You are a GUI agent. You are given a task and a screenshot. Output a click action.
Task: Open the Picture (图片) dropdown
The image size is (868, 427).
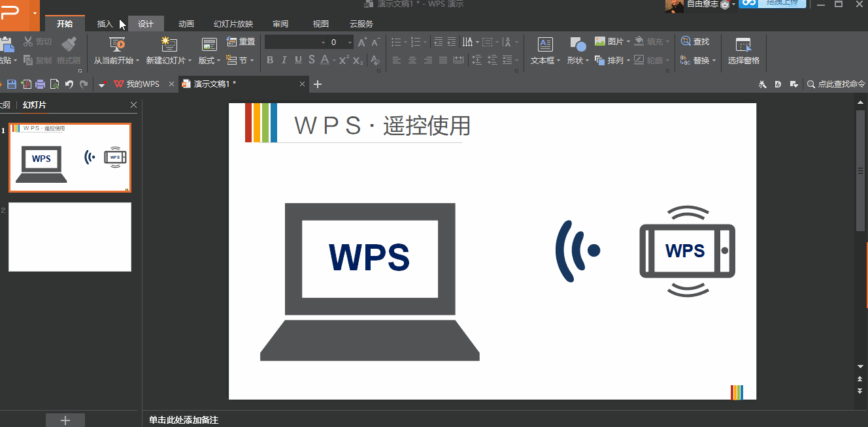[628, 42]
